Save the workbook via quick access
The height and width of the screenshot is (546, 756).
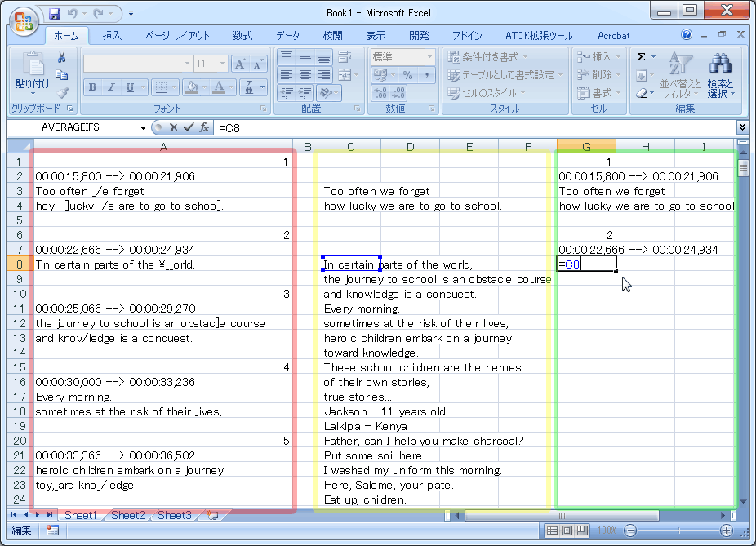point(55,13)
